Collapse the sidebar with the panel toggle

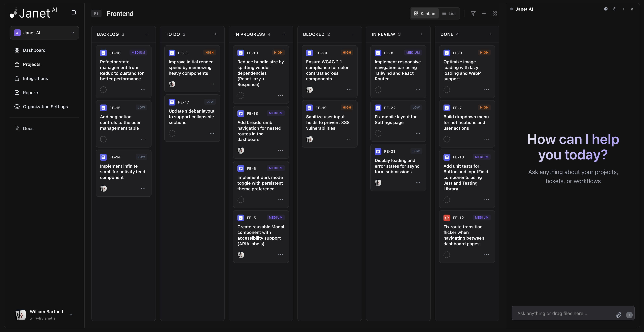[x=73, y=12]
